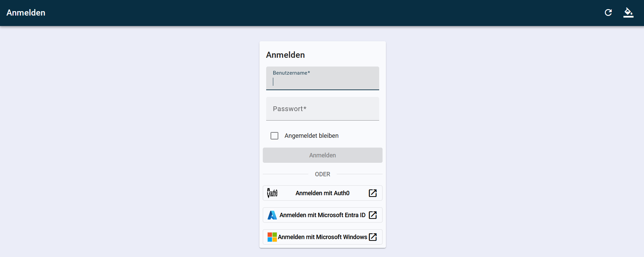
Task: Focus the Benutzername input field
Action: [323, 82]
